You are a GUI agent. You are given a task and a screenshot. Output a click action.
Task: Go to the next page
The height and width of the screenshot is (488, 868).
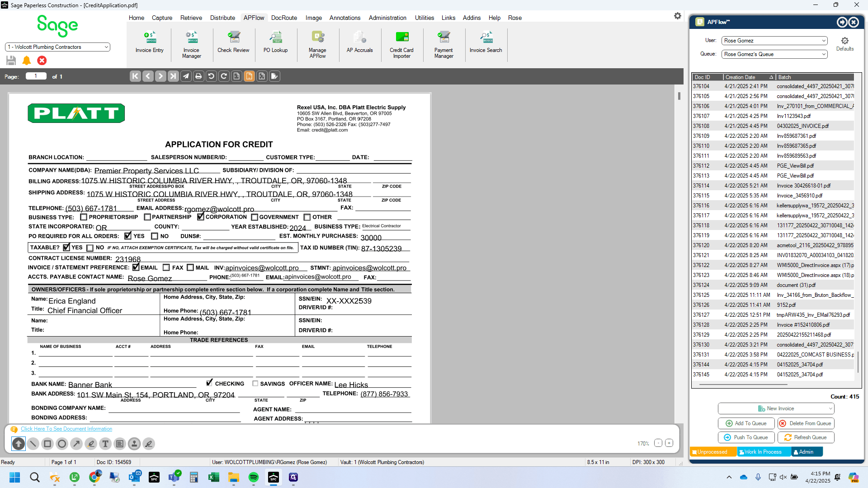coord(160,76)
